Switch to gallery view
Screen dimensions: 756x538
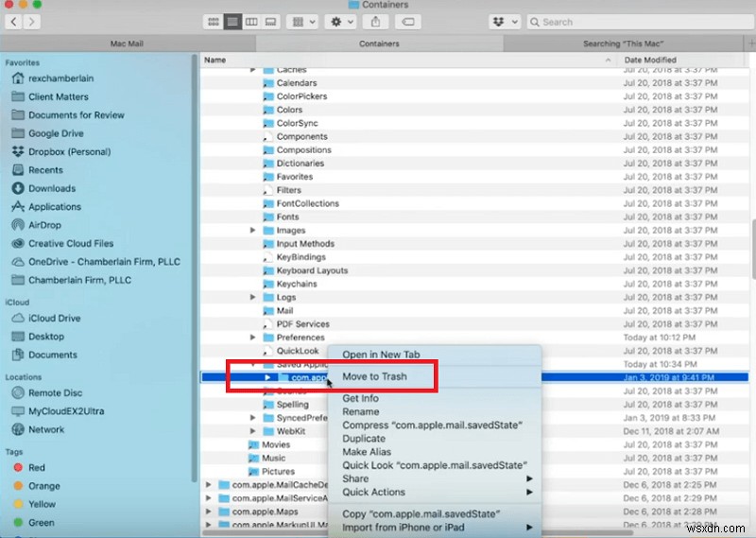[x=270, y=22]
